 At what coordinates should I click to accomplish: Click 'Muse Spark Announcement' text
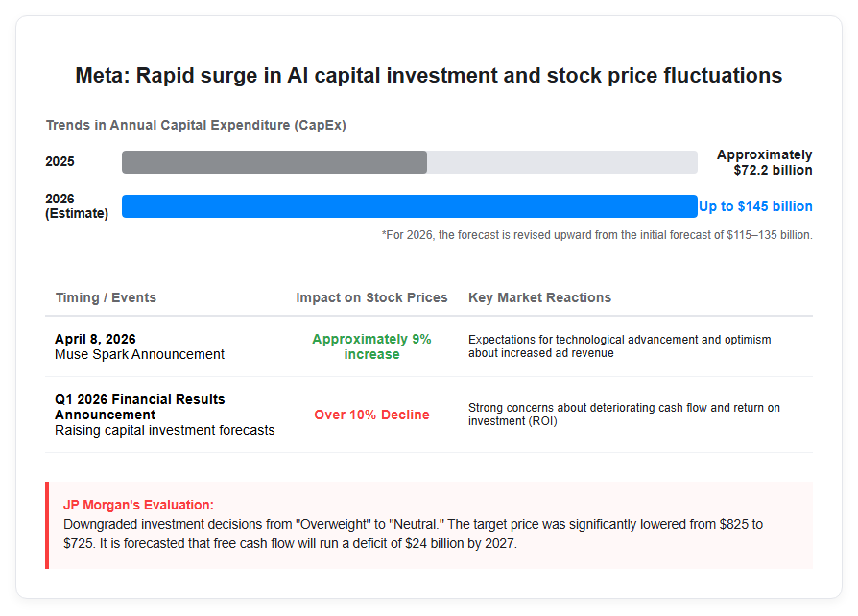pos(139,354)
